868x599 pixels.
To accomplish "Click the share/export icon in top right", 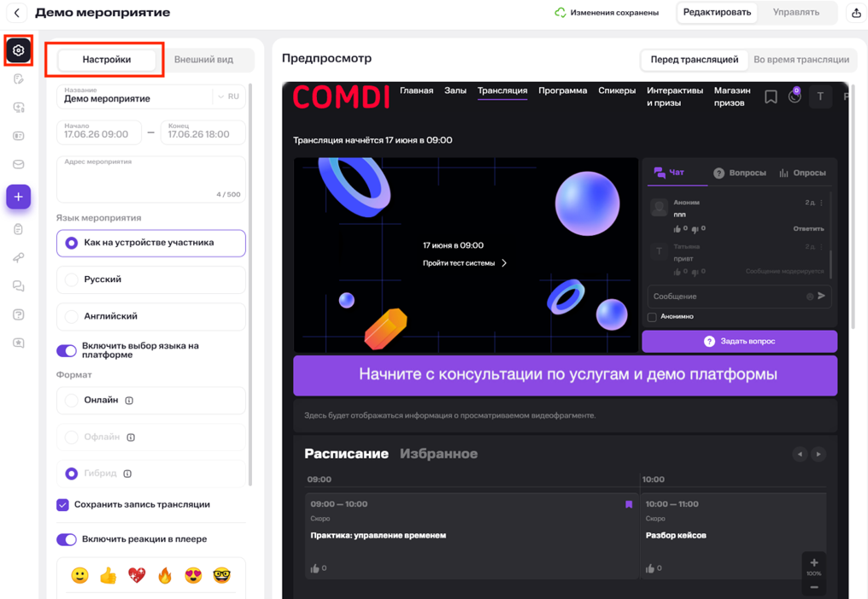I will pyautogui.click(x=856, y=13).
